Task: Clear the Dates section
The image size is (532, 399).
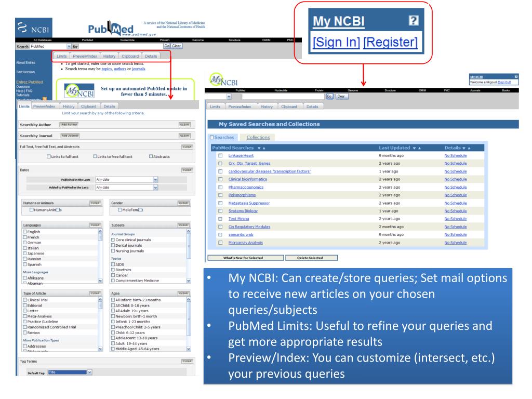Action: (x=187, y=170)
